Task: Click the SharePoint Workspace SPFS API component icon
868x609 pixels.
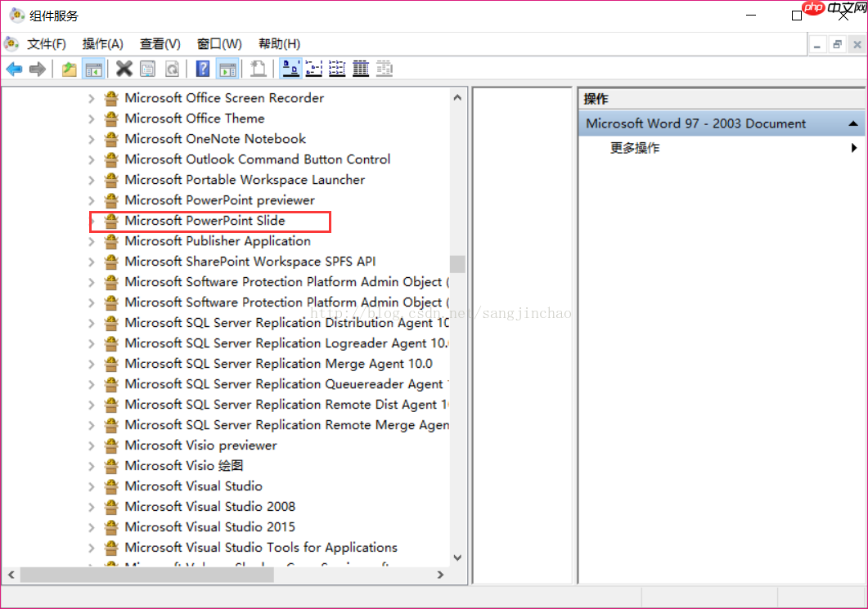Action: tap(111, 262)
